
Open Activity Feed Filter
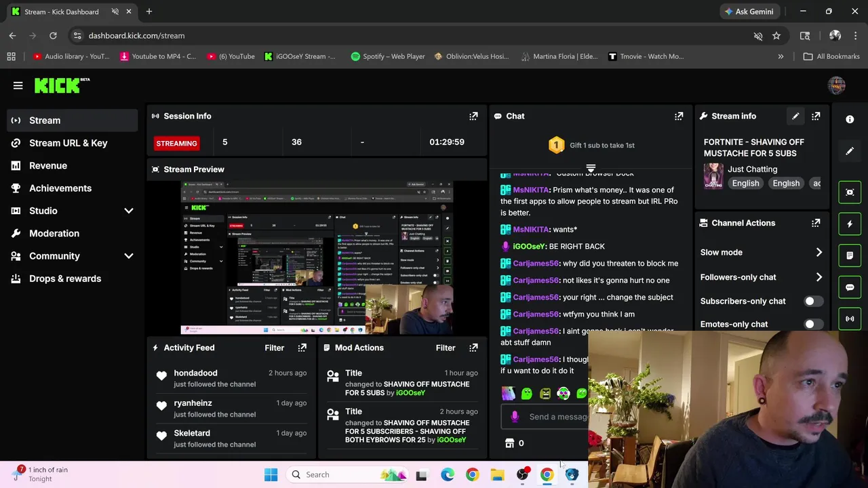[274, 348]
